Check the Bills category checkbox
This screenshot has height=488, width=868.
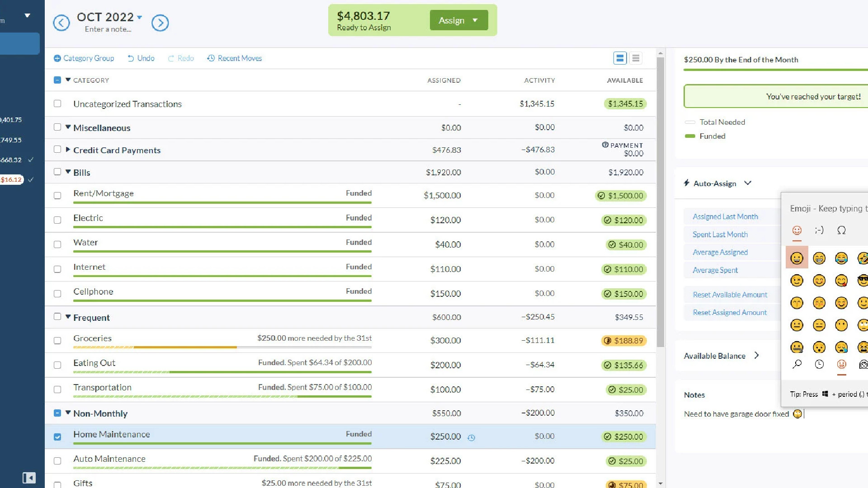tap(57, 172)
